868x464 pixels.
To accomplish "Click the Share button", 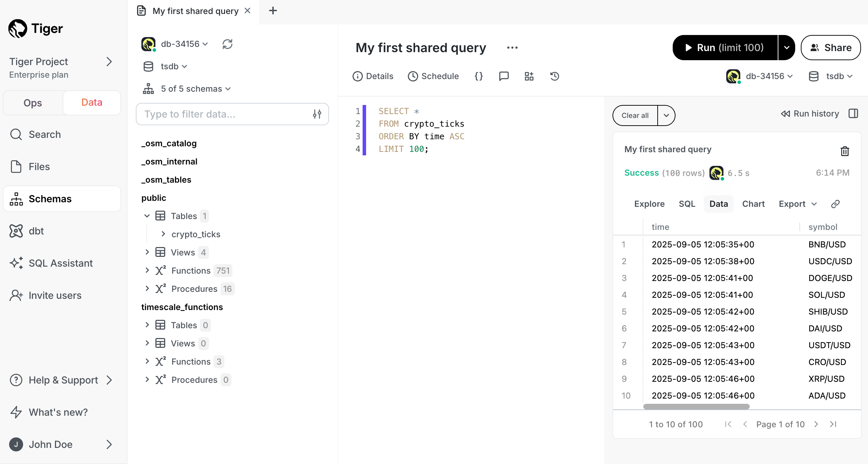I will pyautogui.click(x=831, y=48).
